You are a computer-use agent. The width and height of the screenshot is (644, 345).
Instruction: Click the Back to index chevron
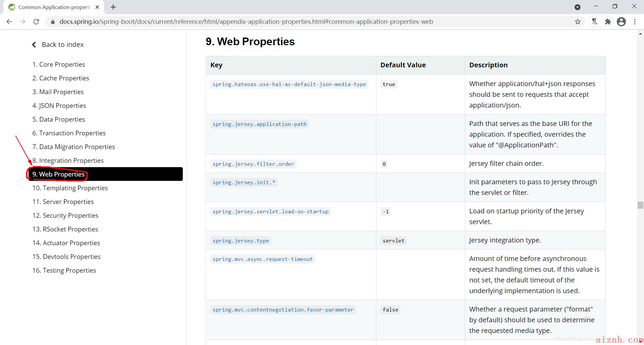tap(34, 45)
